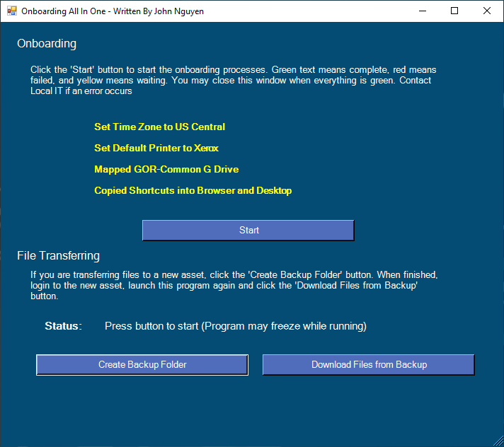504x447 pixels.
Task: Click the Start button
Action: coord(248,231)
